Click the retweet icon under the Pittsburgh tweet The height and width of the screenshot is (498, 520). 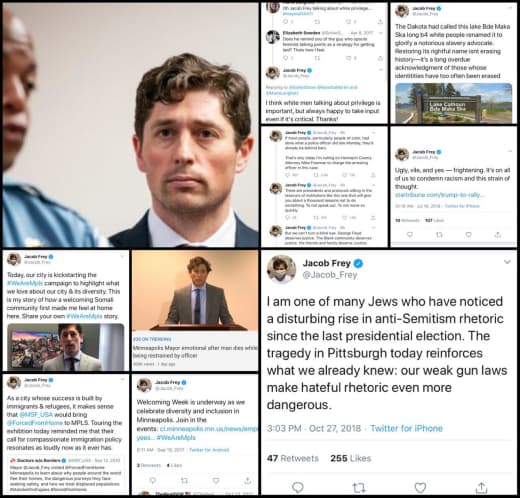(359, 488)
